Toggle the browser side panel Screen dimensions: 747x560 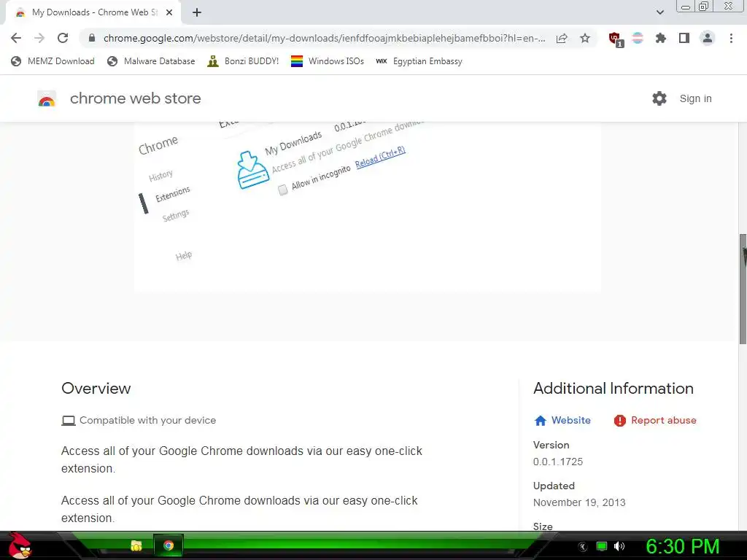pos(684,38)
